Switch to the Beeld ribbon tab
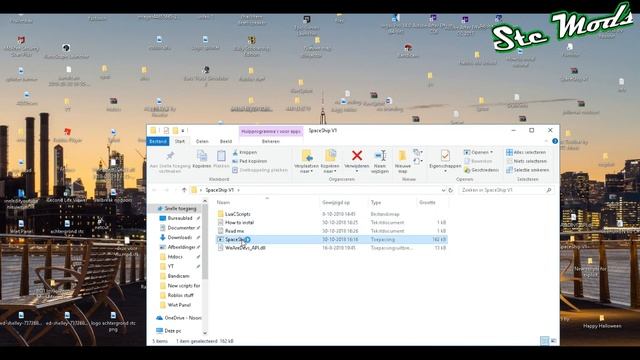640x360 pixels. 226,141
